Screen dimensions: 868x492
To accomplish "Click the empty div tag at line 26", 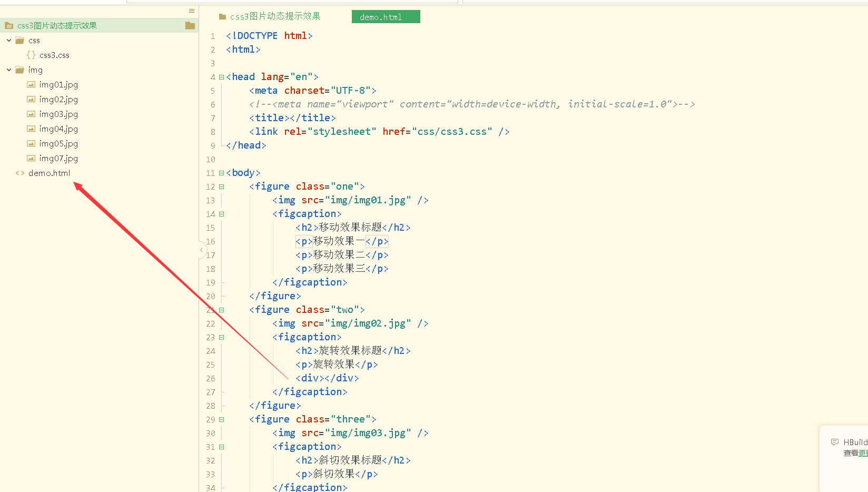I will point(327,378).
